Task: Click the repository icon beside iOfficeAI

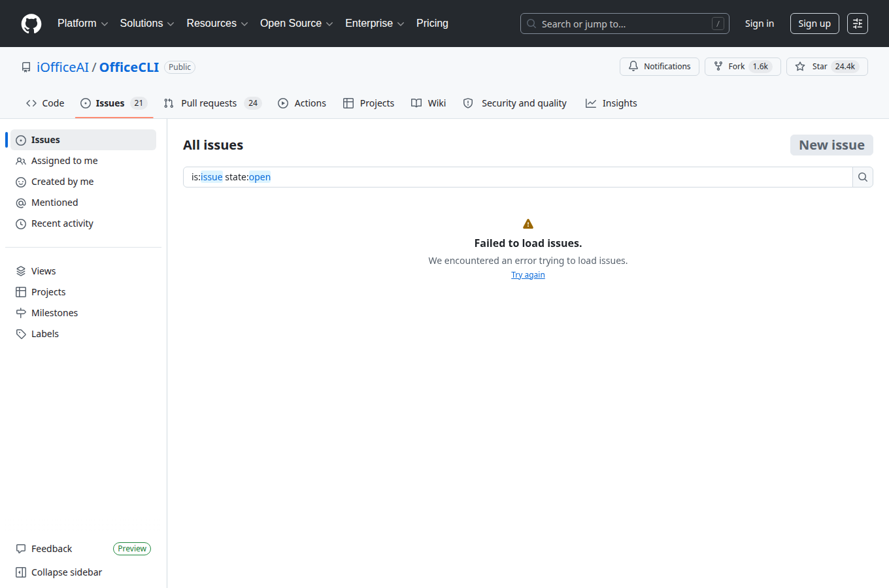Action: click(26, 67)
